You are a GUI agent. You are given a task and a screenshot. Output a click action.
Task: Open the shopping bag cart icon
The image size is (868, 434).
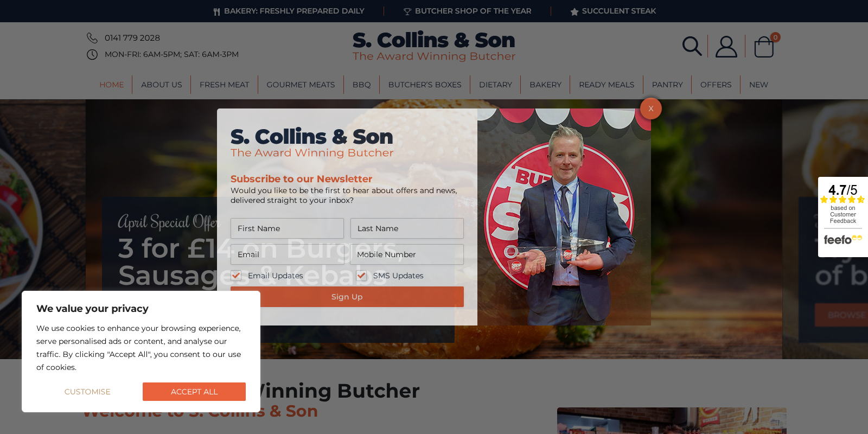pyautogui.click(x=764, y=47)
